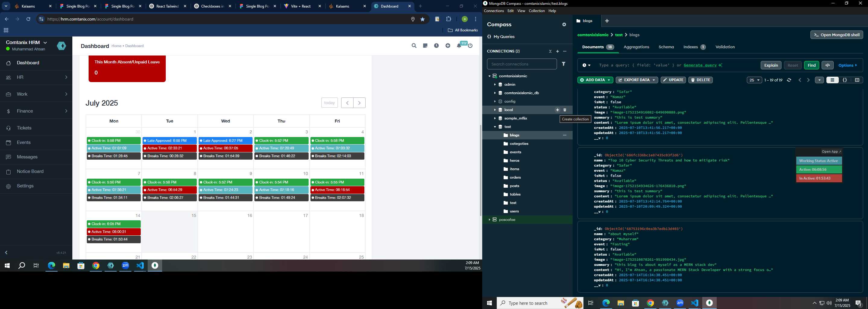868x309 pixels.
Task: Open blogs collection options ellipsis
Action: 565,135
